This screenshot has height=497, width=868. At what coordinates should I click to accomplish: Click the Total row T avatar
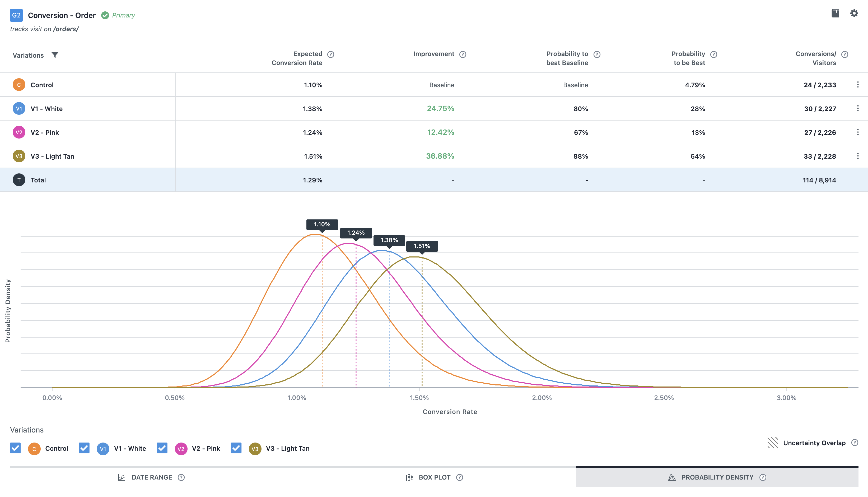coord(19,180)
